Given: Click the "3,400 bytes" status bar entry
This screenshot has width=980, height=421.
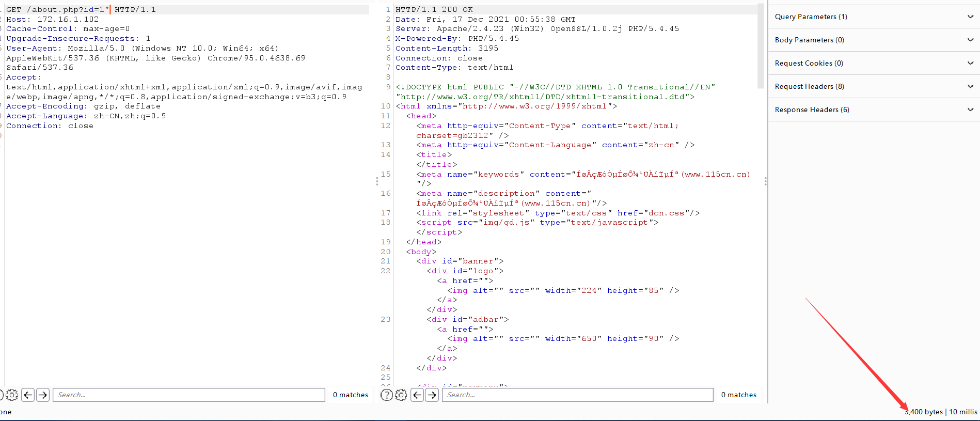Looking at the screenshot, I should tap(924, 412).
